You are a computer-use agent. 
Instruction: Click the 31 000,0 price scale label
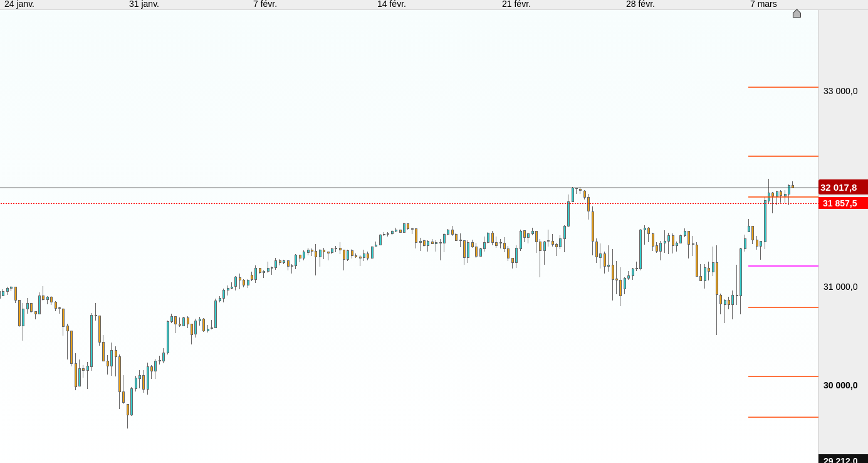tap(840, 287)
